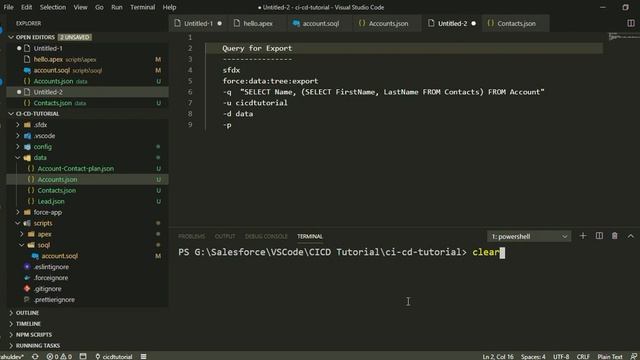
Task: Expand the Timeline section
Action: click(x=28, y=324)
